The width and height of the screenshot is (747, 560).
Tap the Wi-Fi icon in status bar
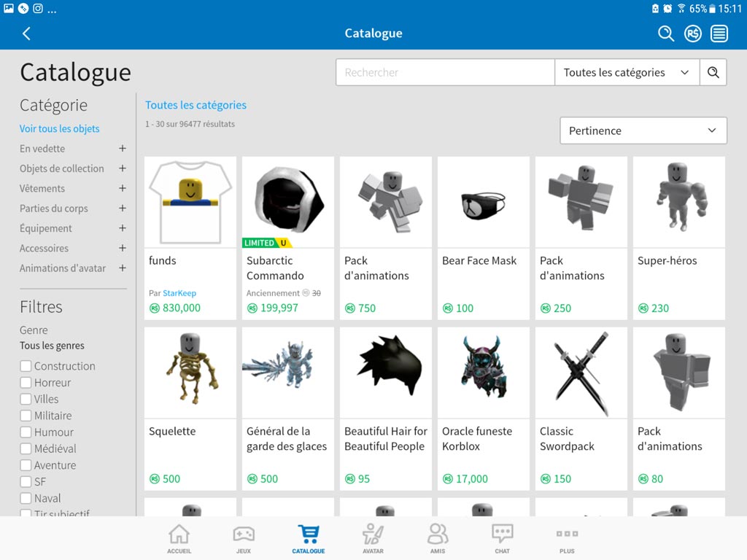[x=681, y=8]
